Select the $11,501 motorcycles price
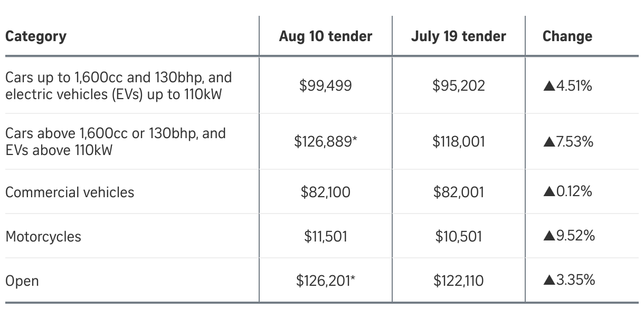644x309 pixels. click(326, 236)
